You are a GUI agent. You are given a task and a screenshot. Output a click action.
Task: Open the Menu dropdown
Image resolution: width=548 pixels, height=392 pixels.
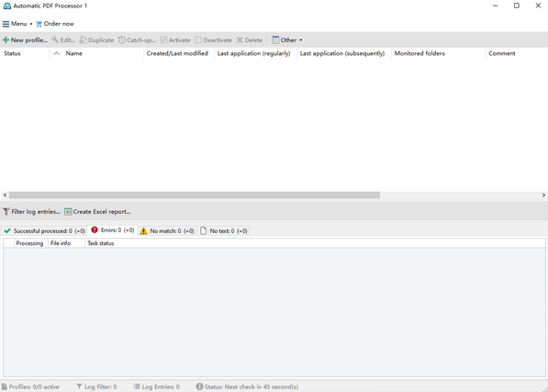click(x=17, y=24)
